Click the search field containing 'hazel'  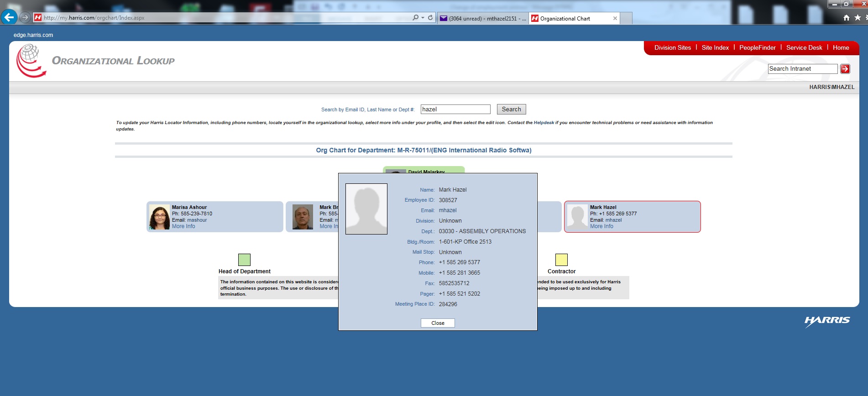[x=455, y=109]
